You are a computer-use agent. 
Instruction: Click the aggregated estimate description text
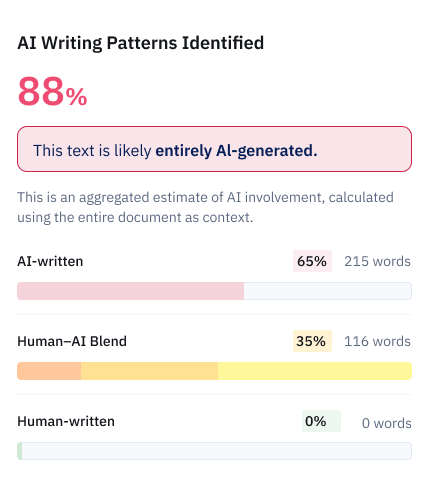coord(205,207)
